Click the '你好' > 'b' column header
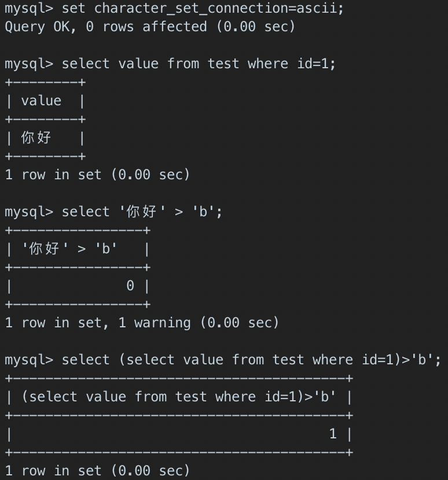This screenshot has height=480, width=448. pyautogui.click(x=69, y=249)
